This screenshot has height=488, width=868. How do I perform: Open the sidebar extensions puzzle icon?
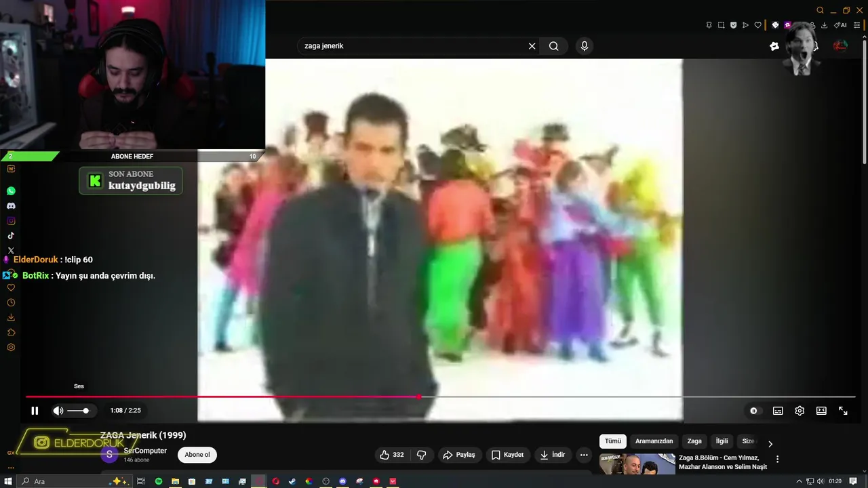11,332
